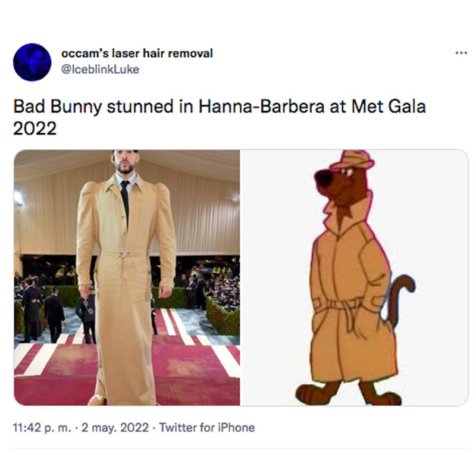
Task: Open the three-dot tweet options menu
Action: tap(461, 53)
